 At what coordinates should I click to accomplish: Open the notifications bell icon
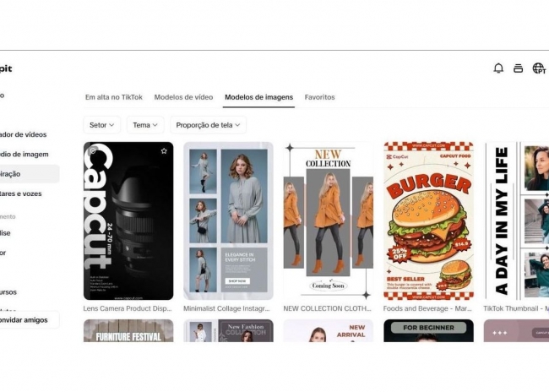point(498,68)
